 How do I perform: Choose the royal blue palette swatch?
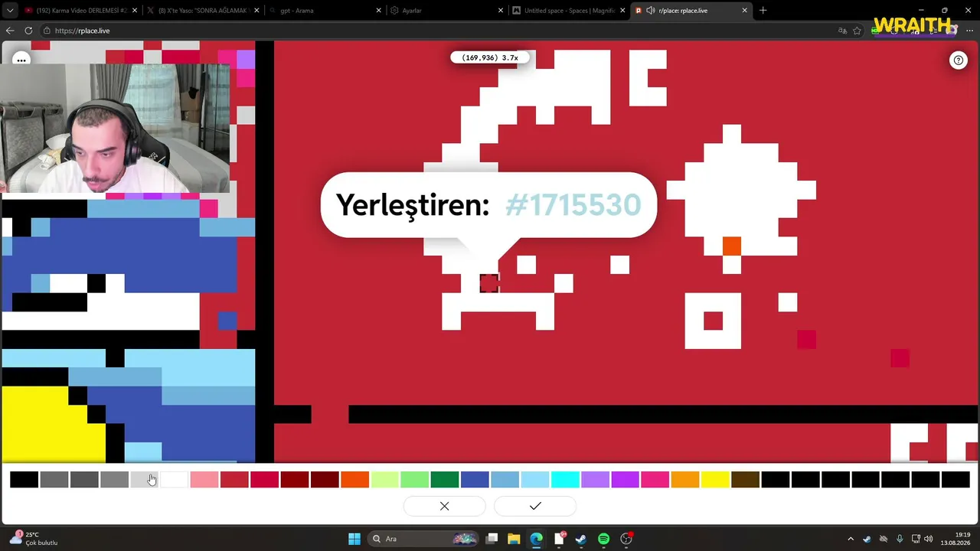click(x=475, y=480)
